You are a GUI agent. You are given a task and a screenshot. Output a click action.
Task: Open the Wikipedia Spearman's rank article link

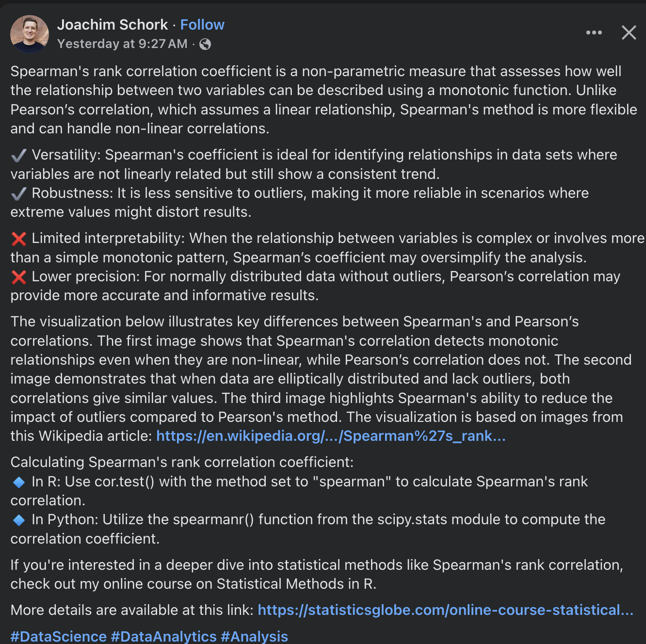point(331,436)
